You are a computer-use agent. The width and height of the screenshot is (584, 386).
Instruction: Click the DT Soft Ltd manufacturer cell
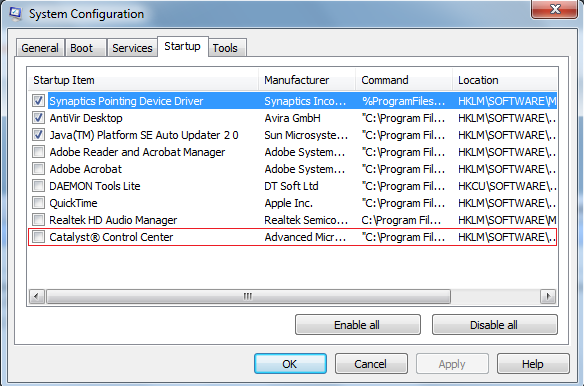[x=291, y=186]
